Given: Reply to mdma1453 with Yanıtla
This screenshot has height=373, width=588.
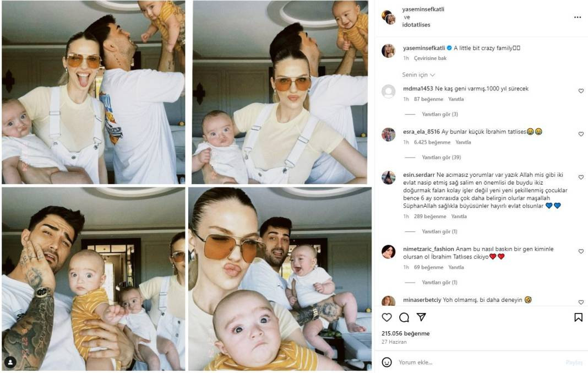Looking at the screenshot, I should pyautogui.click(x=456, y=99).
